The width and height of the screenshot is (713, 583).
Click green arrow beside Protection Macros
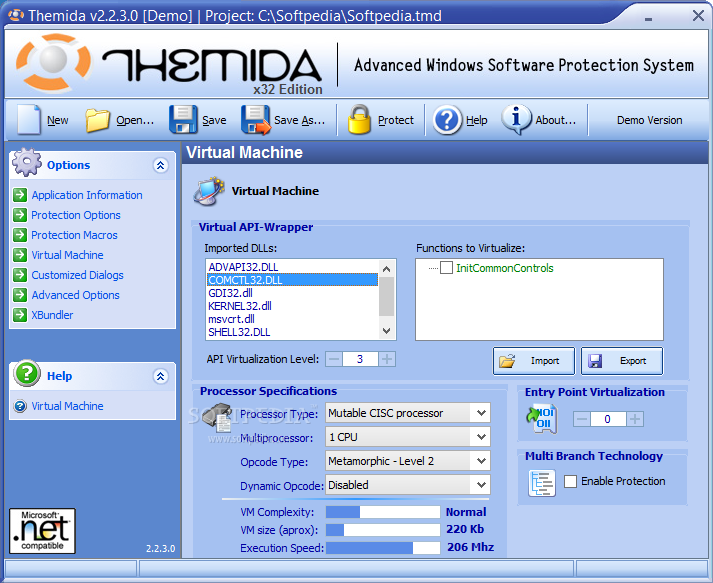pos(20,235)
